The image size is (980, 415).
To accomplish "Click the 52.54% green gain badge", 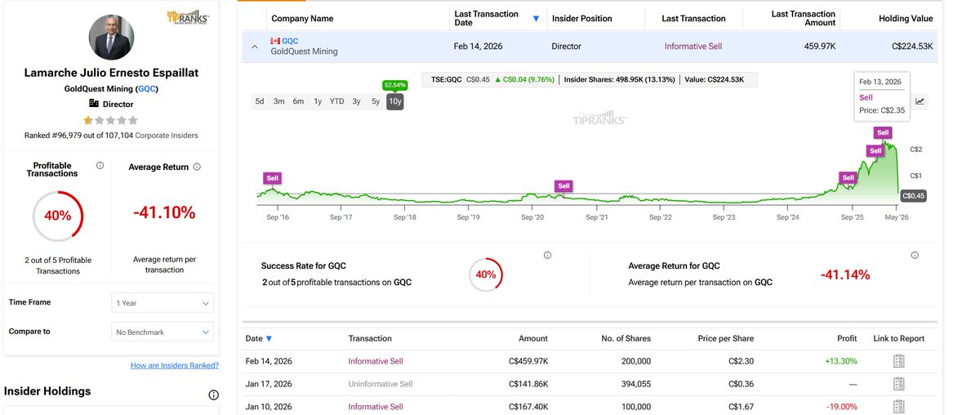I will click(395, 84).
